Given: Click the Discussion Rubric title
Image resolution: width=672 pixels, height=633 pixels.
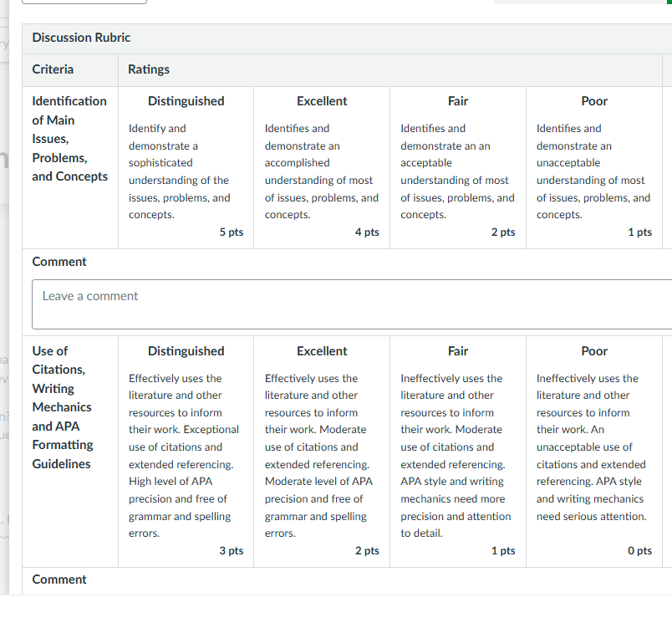Looking at the screenshot, I should point(81,38).
